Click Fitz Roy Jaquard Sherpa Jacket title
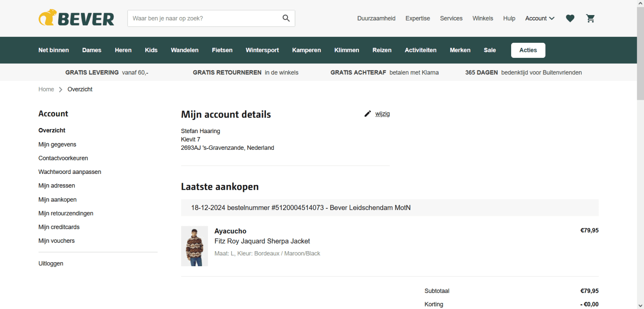This screenshot has width=644, height=309. [x=262, y=241]
